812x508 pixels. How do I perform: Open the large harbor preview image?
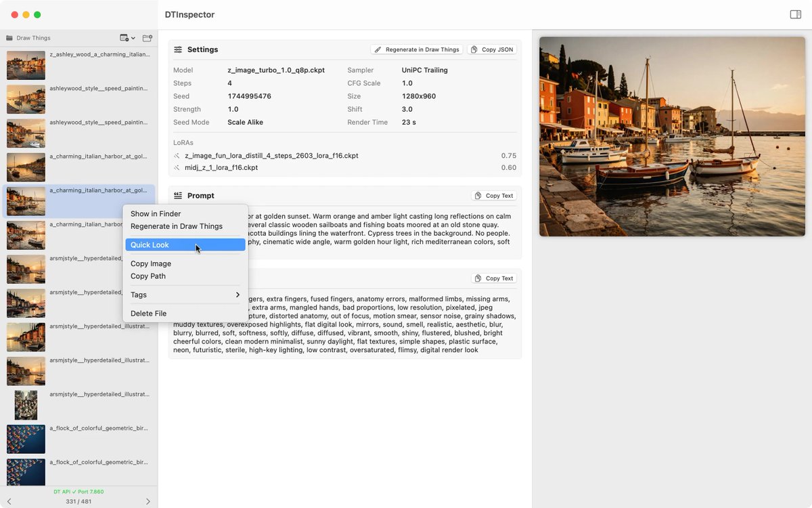point(672,136)
